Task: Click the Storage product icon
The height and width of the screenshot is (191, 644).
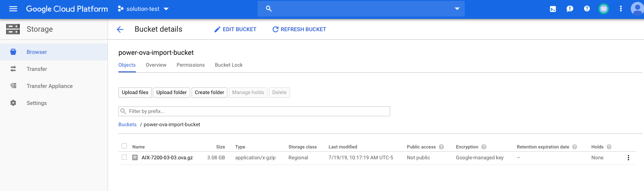Action: [x=13, y=29]
